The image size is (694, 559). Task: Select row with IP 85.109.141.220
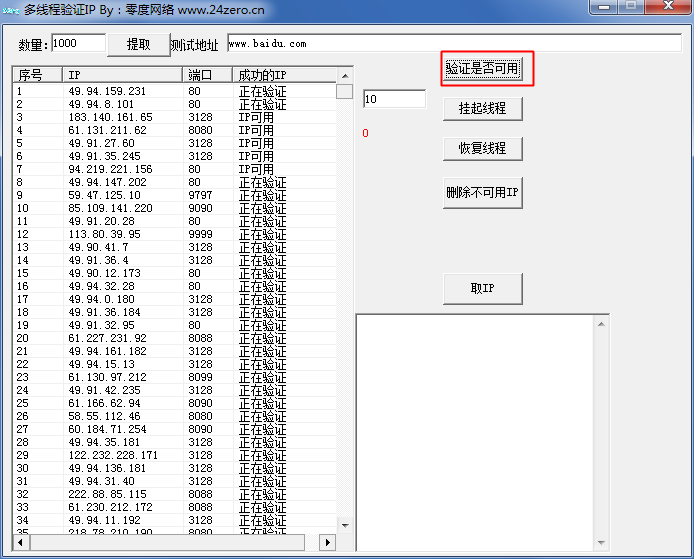point(174,208)
